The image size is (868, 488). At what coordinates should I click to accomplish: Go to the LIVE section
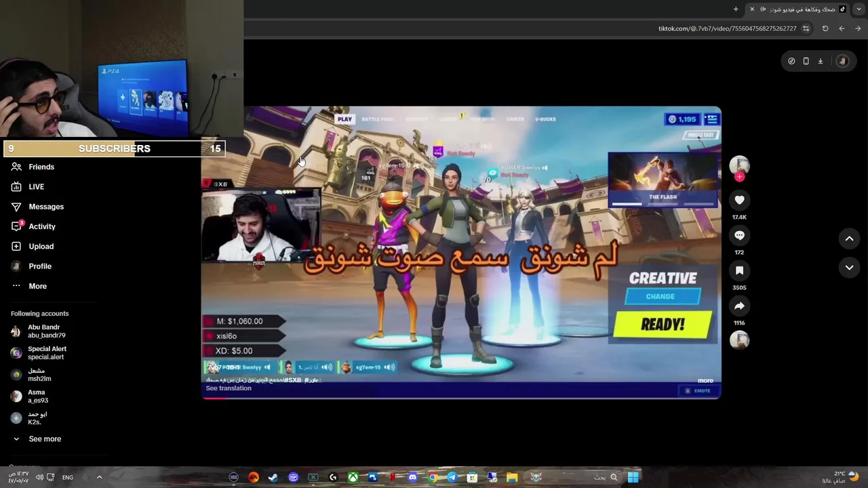pyautogui.click(x=28, y=186)
